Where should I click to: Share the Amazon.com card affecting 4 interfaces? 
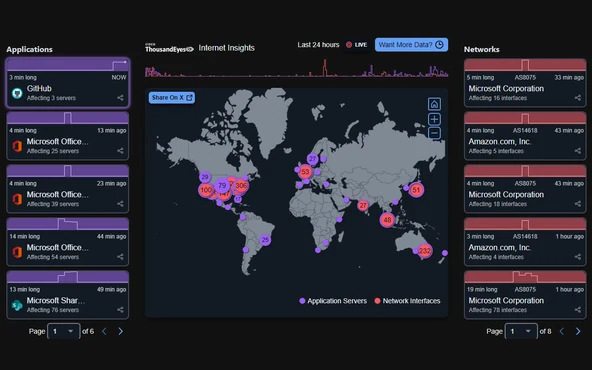pyautogui.click(x=578, y=257)
